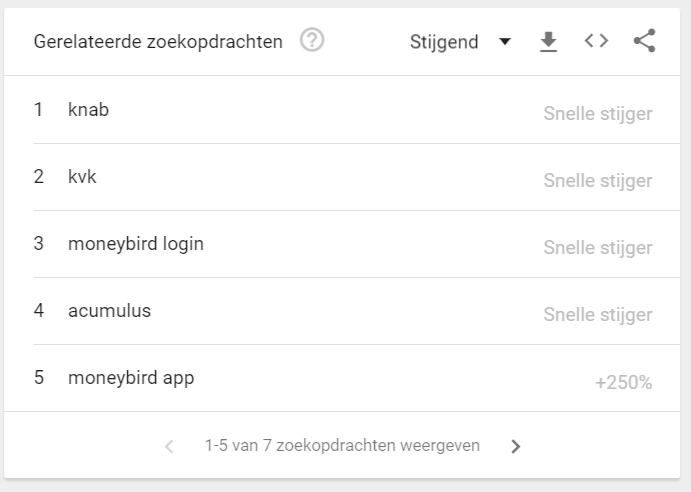Go to next page of zoekopdrachten

coord(516,446)
